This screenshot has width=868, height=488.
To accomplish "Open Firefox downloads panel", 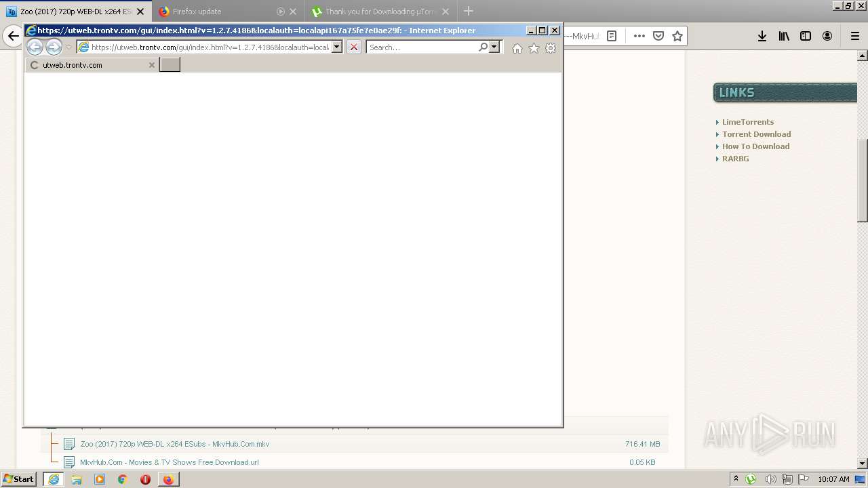I will tap(762, 36).
